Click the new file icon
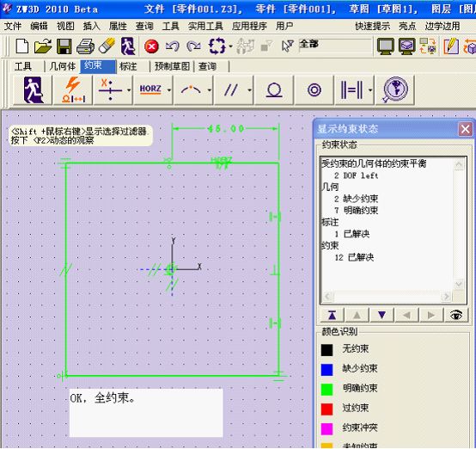The image size is (476, 449). pyautogui.click(x=22, y=46)
